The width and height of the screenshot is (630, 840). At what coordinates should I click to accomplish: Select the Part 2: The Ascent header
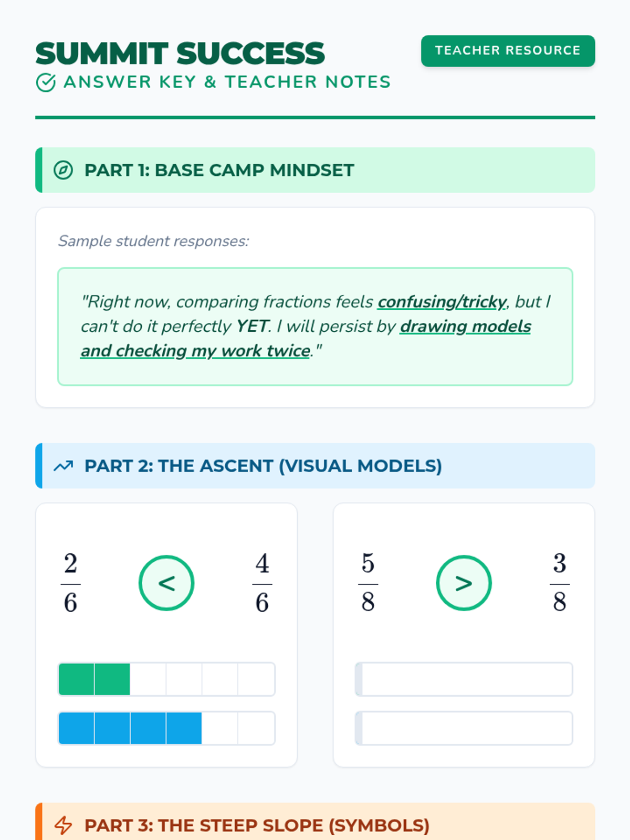[x=263, y=466]
